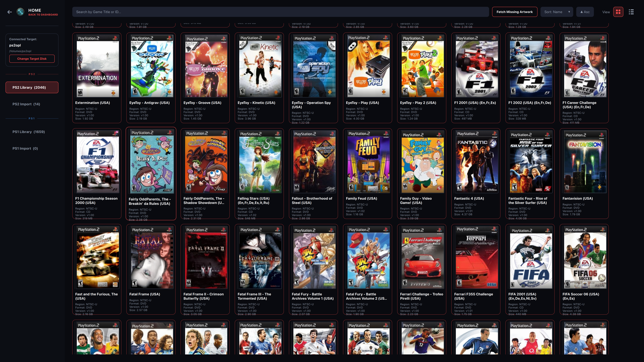Select Fantavision cover thumbnail

[x=585, y=162]
